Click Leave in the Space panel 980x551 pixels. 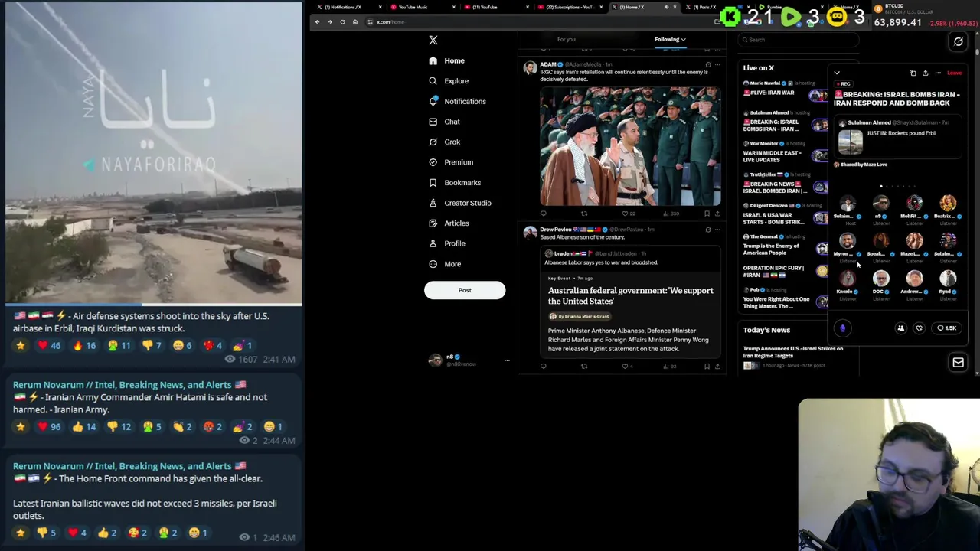click(x=954, y=73)
